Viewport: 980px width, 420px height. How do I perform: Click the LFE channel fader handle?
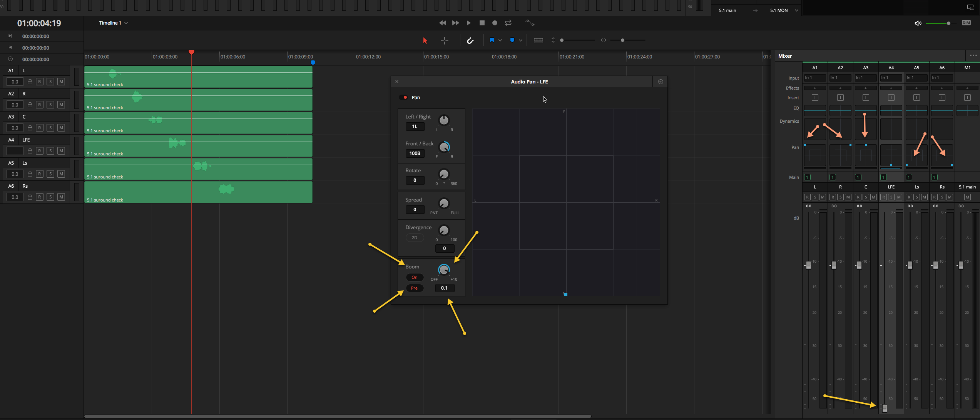(x=885, y=408)
